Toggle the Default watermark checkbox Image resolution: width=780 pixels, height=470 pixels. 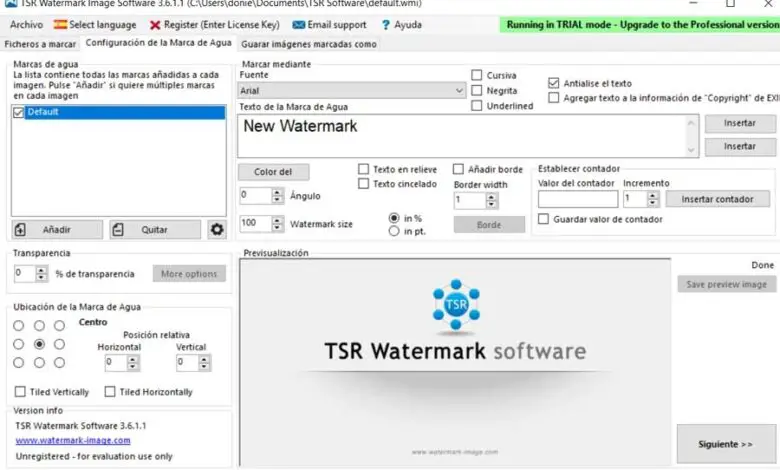tap(18, 112)
